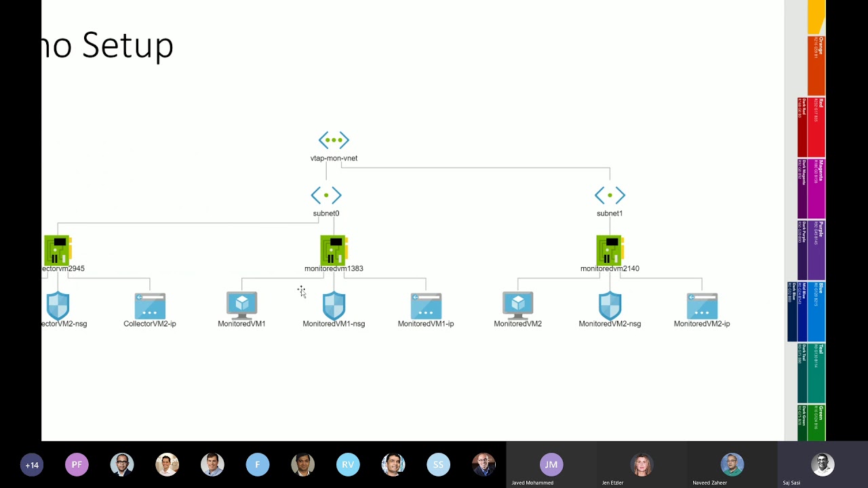Click the subnet1 subnet icon
868x488 pixels.
click(610, 195)
